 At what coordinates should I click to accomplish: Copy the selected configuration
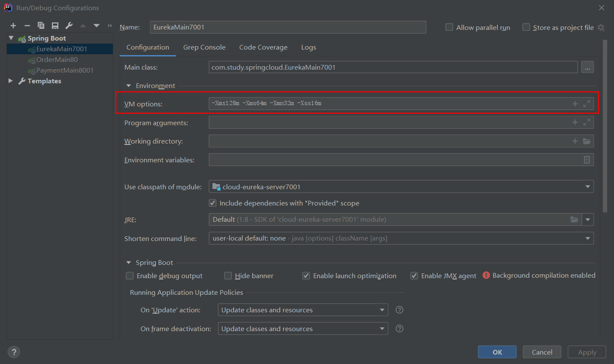pos(41,26)
